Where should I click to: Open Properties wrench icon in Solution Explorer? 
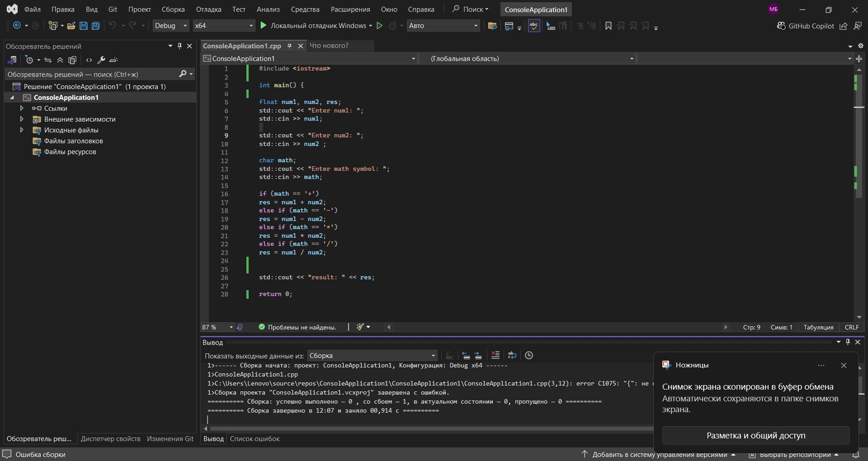pos(101,60)
